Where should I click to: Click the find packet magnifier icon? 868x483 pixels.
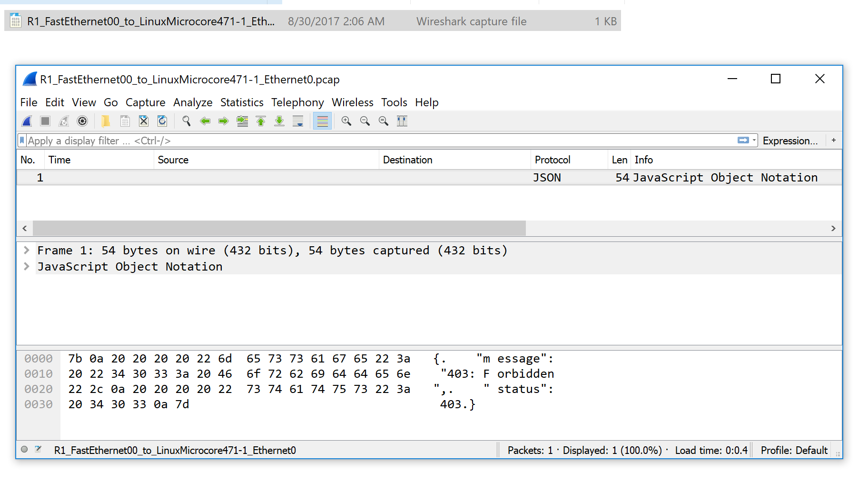(x=186, y=121)
